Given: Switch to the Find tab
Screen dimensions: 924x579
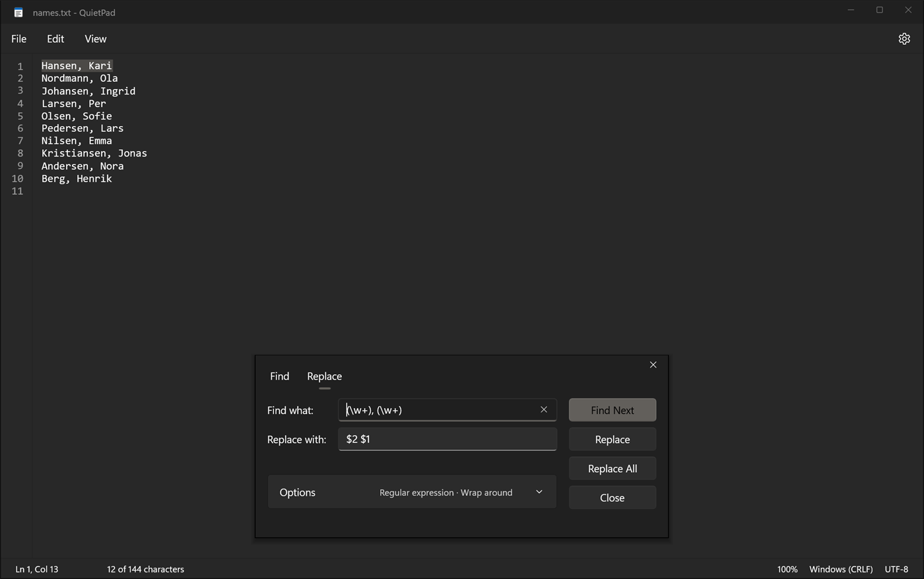Looking at the screenshot, I should [280, 376].
